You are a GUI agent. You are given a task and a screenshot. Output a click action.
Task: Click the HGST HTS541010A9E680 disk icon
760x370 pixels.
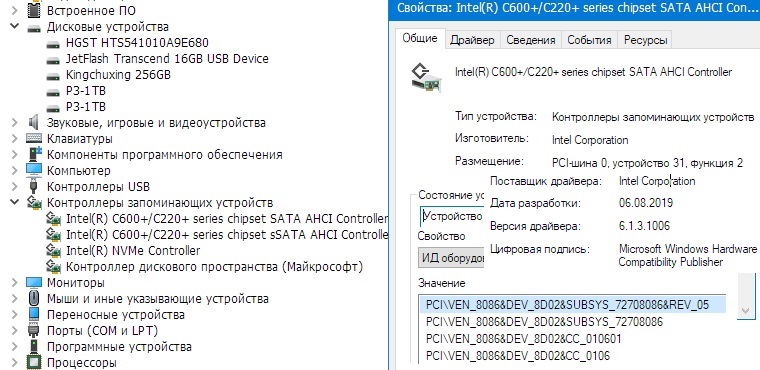click(52, 44)
